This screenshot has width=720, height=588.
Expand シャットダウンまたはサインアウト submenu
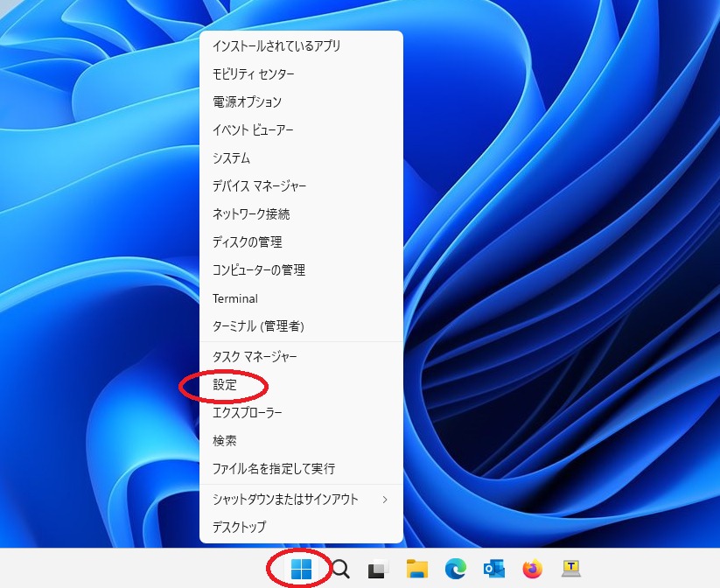point(301,500)
